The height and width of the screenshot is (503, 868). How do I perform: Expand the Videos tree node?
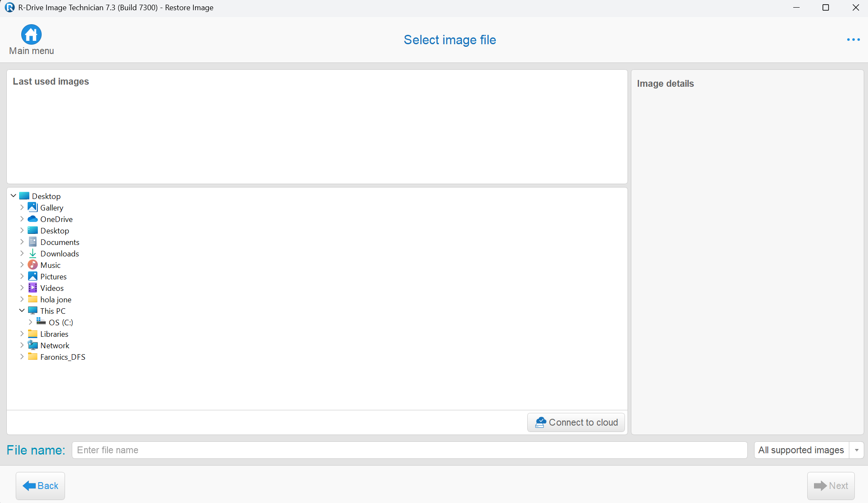pos(22,288)
